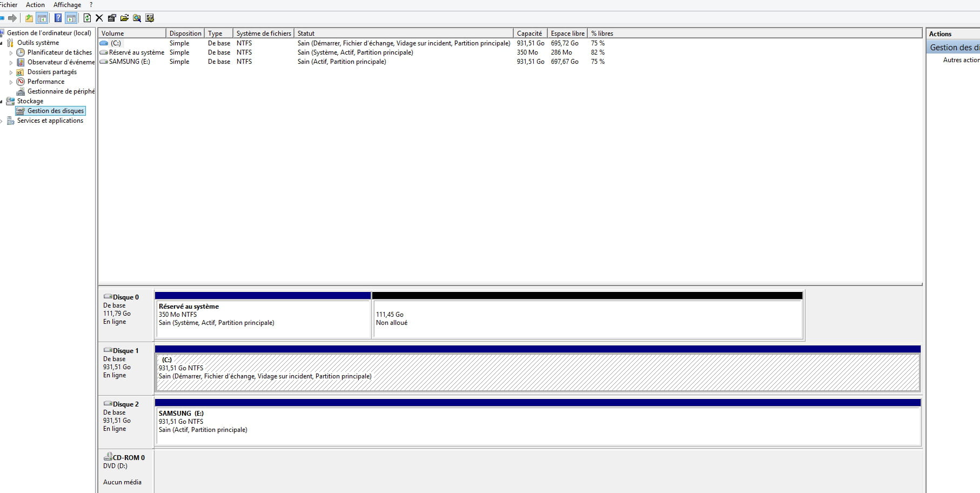
Task: Sort by the Statut column header
Action: point(404,34)
